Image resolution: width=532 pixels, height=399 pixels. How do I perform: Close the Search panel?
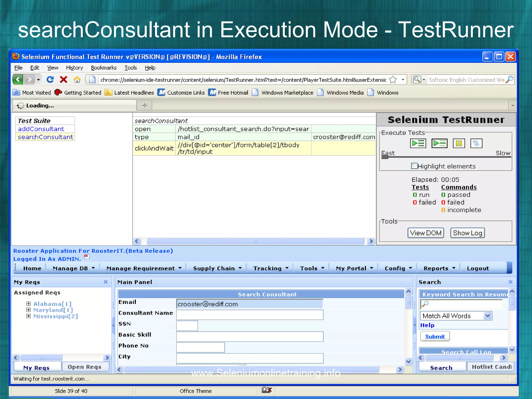510,282
